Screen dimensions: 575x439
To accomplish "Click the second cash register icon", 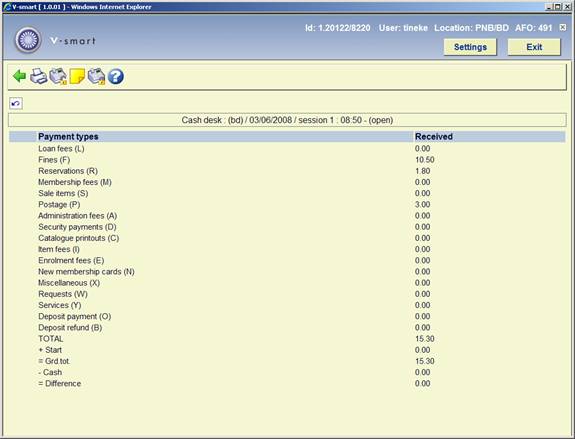I will tap(96, 76).
